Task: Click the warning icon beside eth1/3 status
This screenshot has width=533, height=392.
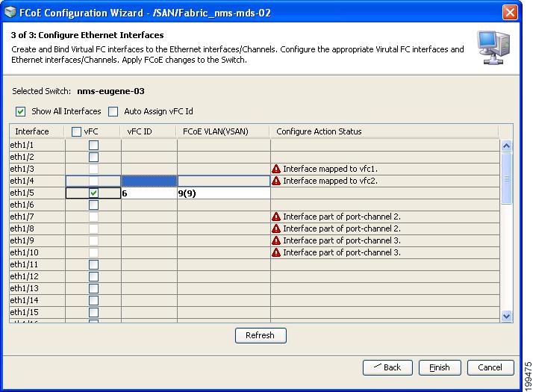Action: [x=276, y=169]
